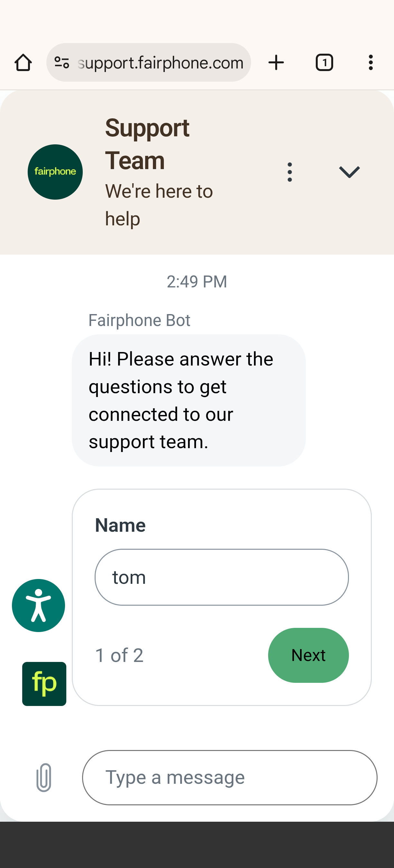
Task: Open a new tab with the plus icon
Action: pyautogui.click(x=276, y=63)
